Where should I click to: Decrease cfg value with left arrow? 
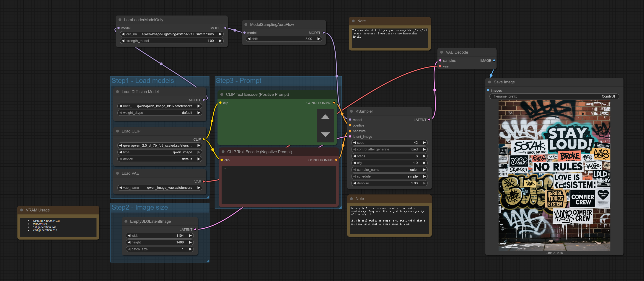click(354, 163)
